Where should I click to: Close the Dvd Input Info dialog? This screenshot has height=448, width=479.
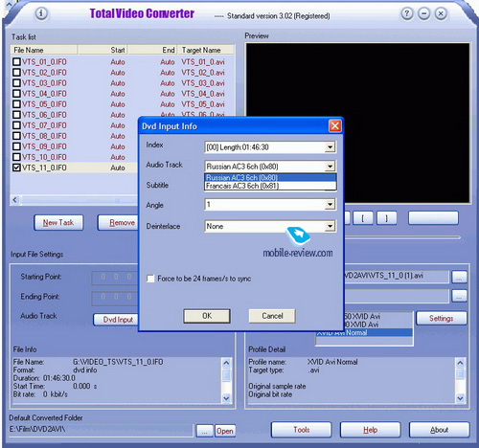pyautogui.click(x=335, y=126)
